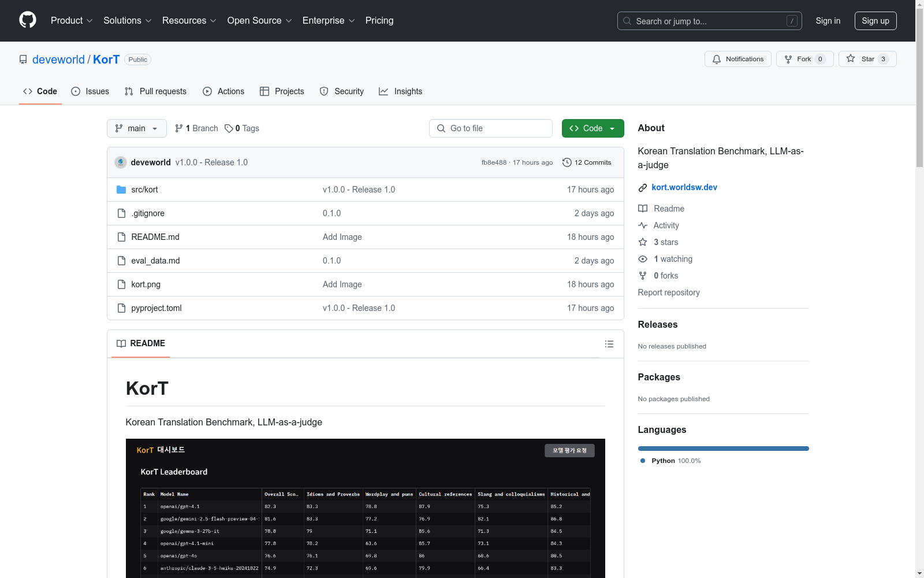Expand the Open Source menu
Image resolution: width=924 pixels, height=578 pixels.
click(x=260, y=20)
